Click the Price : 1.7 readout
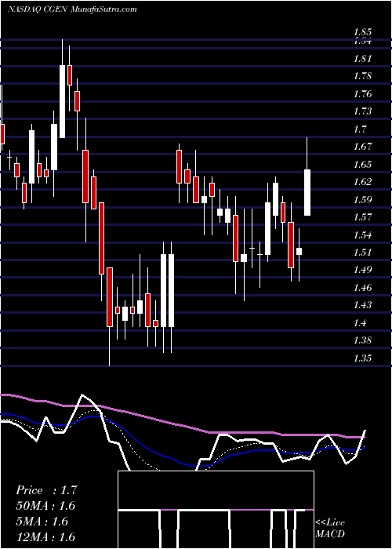Image resolution: width=392 pixels, height=549 pixels. pos(46,490)
